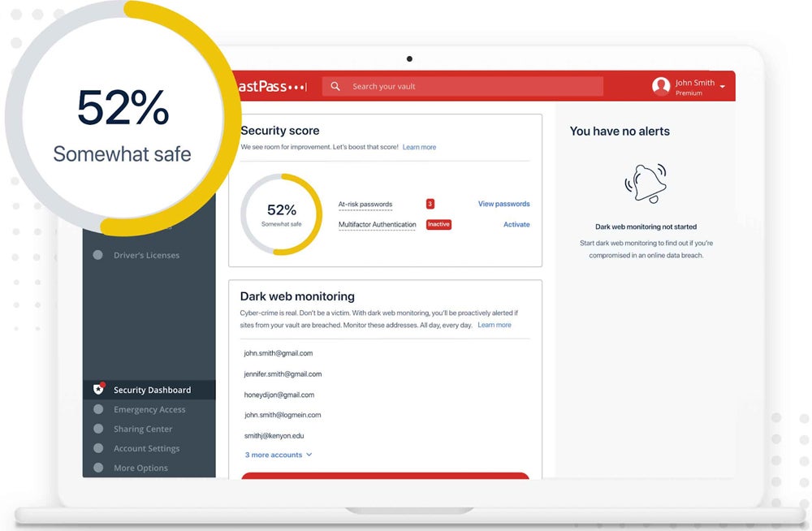Click the alert bell icon

[x=646, y=183]
